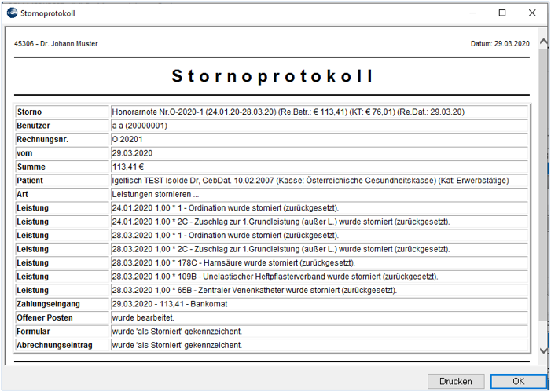Click the 'Zahlungseingang' row label
This screenshot has height=392, width=551.
[x=48, y=304]
